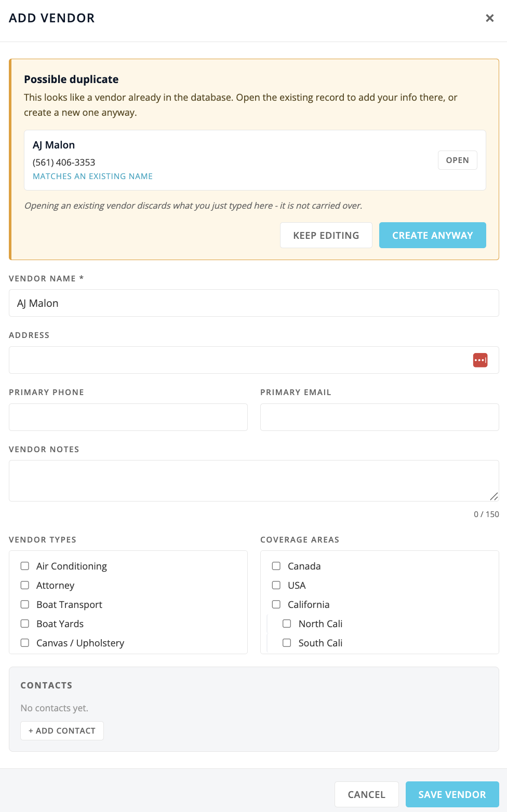The image size is (507, 812).
Task: Open the existing AJ Malon record
Action: click(457, 160)
